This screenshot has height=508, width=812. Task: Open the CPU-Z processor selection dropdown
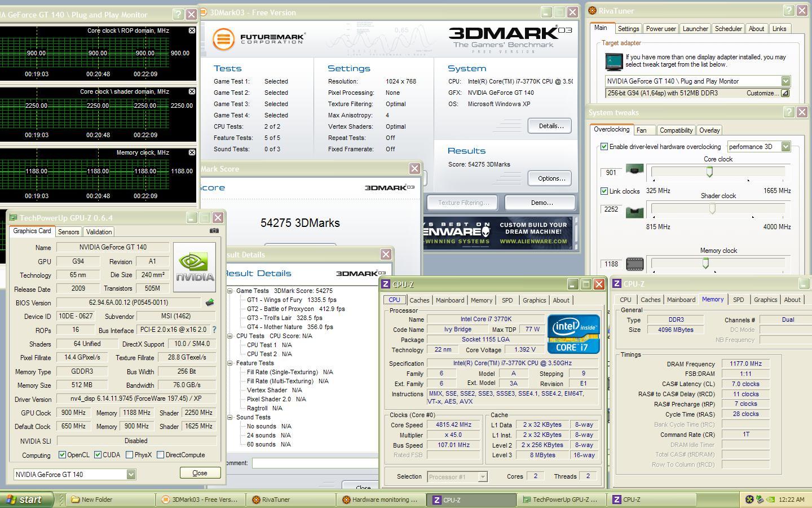click(483, 477)
